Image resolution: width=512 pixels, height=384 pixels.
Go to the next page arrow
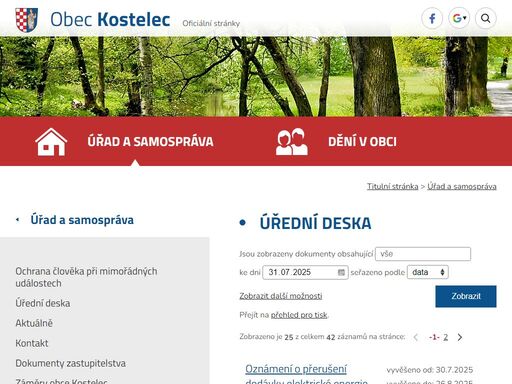point(460,337)
